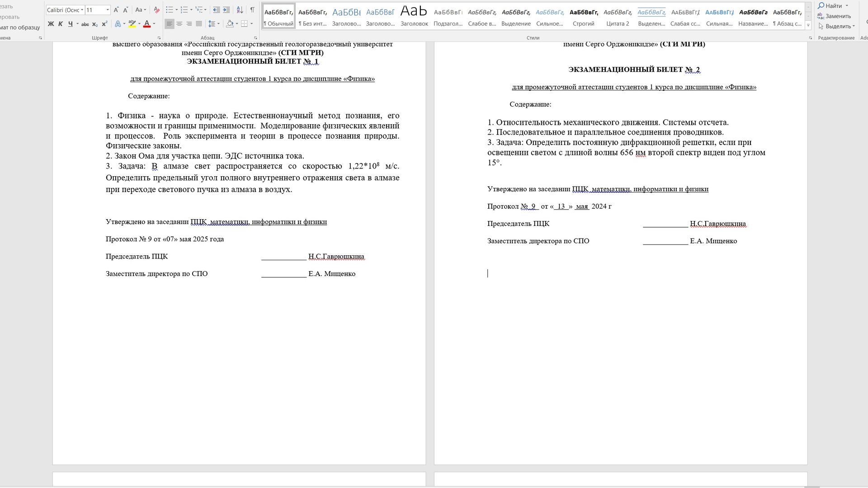Apply yellow text highlight color
The image size is (868, 488).
pyautogui.click(x=132, y=24)
